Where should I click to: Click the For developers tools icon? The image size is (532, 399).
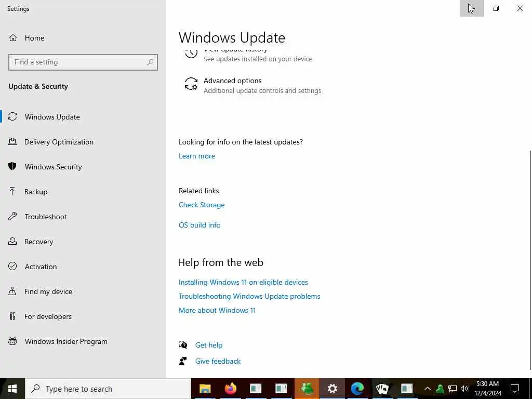pyautogui.click(x=12, y=316)
